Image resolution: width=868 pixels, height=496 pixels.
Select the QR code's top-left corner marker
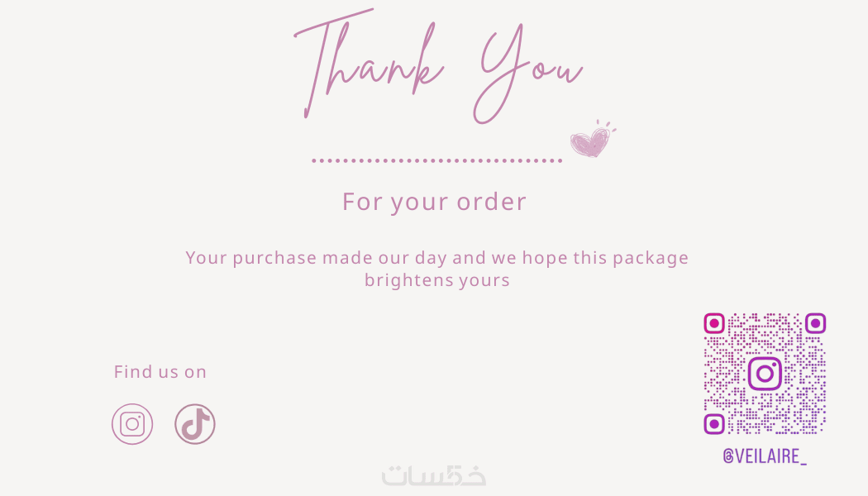click(714, 323)
